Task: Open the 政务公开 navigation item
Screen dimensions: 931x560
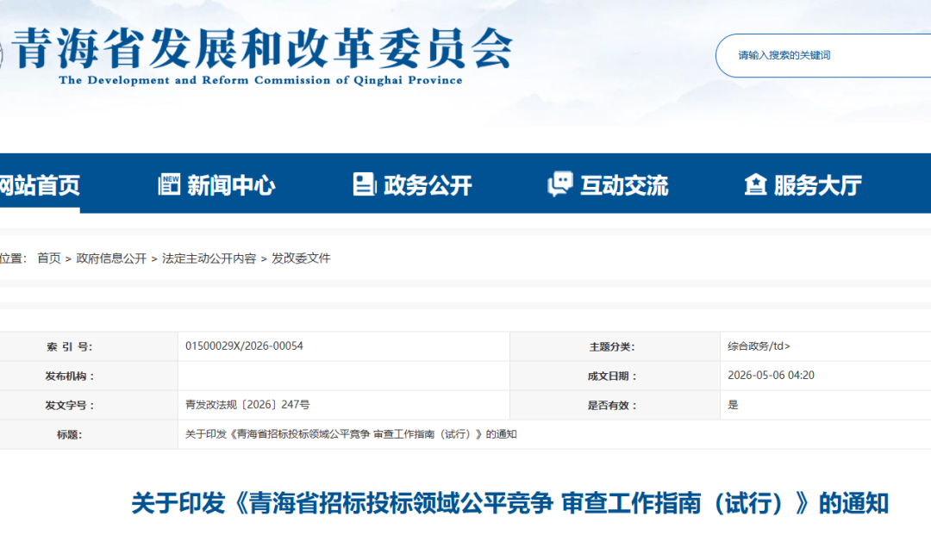Action: click(428, 186)
